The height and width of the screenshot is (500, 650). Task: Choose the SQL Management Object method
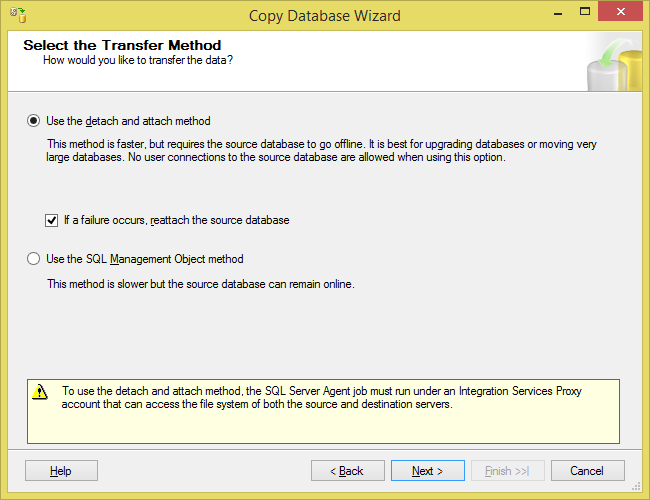[x=34, y=259]
